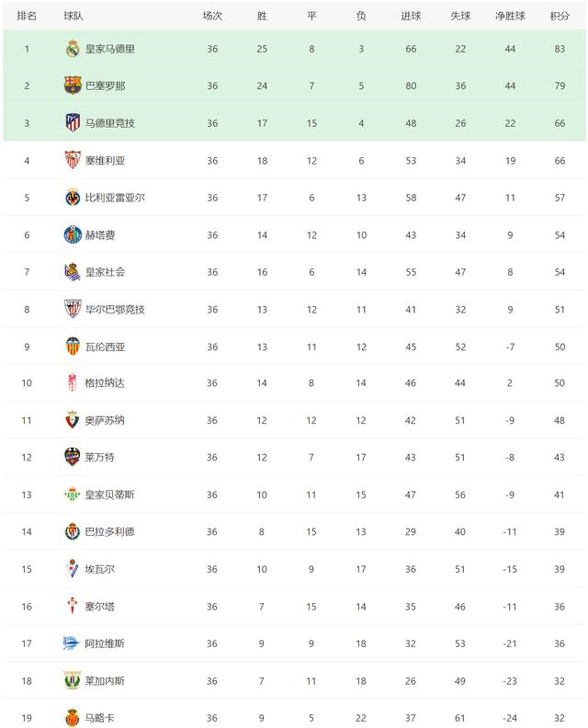Click the Getafe club crest
This screenshot has width=588, height=728.
pyautogui.click(x=73, y=234)
